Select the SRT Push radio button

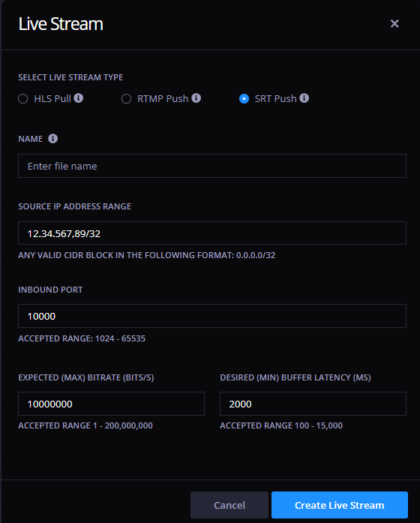tap(244, 99)
